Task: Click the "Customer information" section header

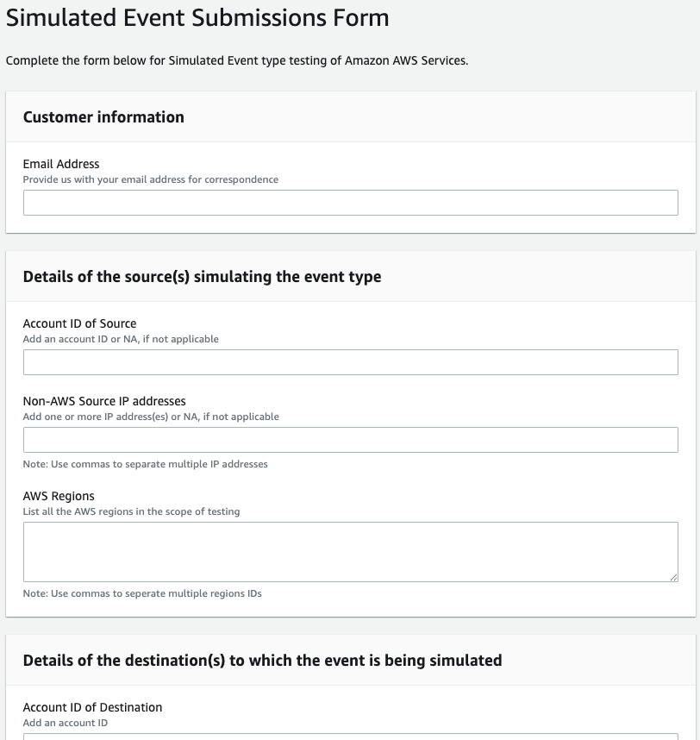Action: tap(103, 117)
